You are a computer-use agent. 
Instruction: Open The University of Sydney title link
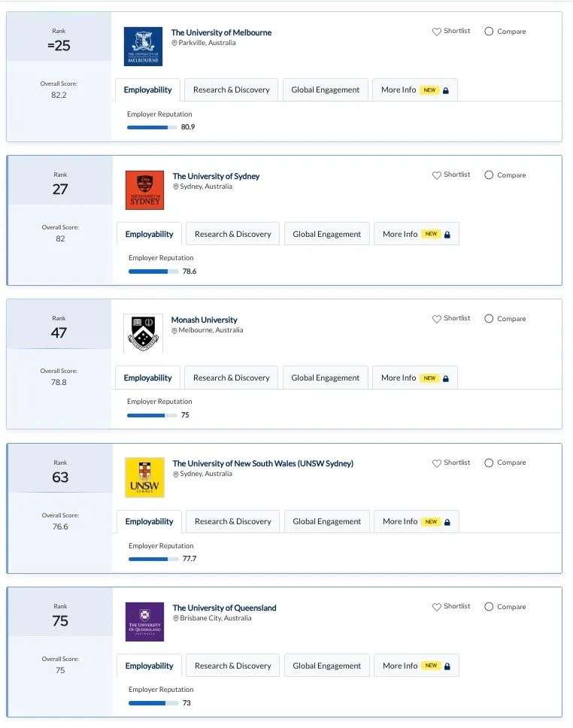click(216, 176)
